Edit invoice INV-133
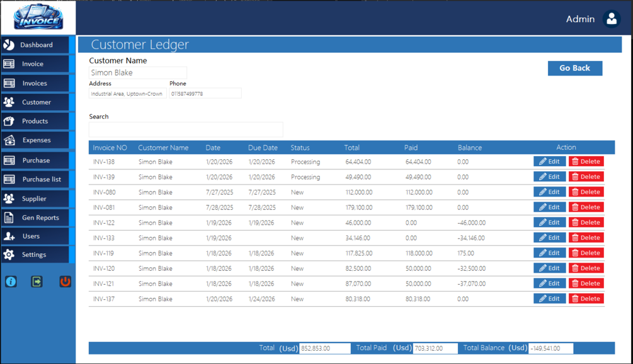Viewport: 633px width, 364px height. (x=549, y=237)
